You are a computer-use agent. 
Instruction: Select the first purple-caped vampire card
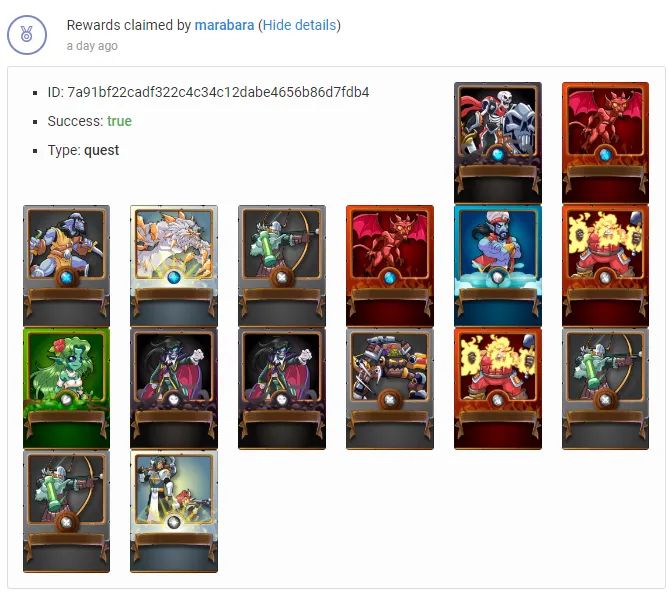coord(174,388)
